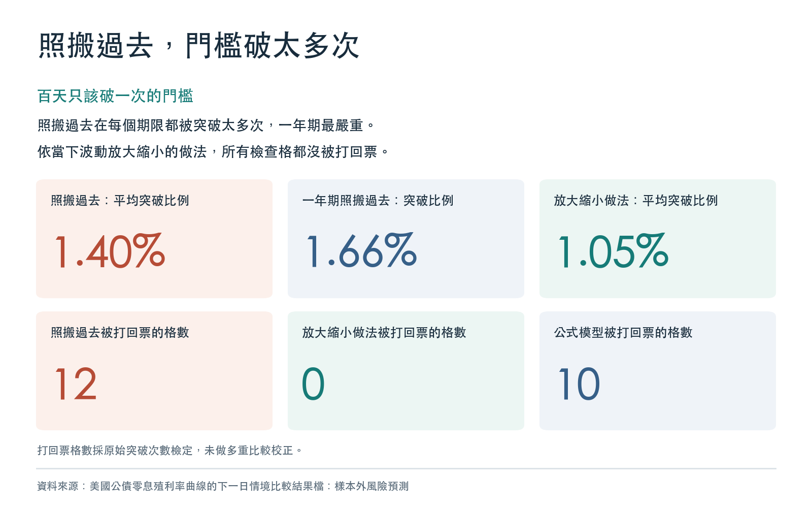
Task: Click the card label 放大縮小做法：平均突破比例
Action: click(x=636, y=201)
